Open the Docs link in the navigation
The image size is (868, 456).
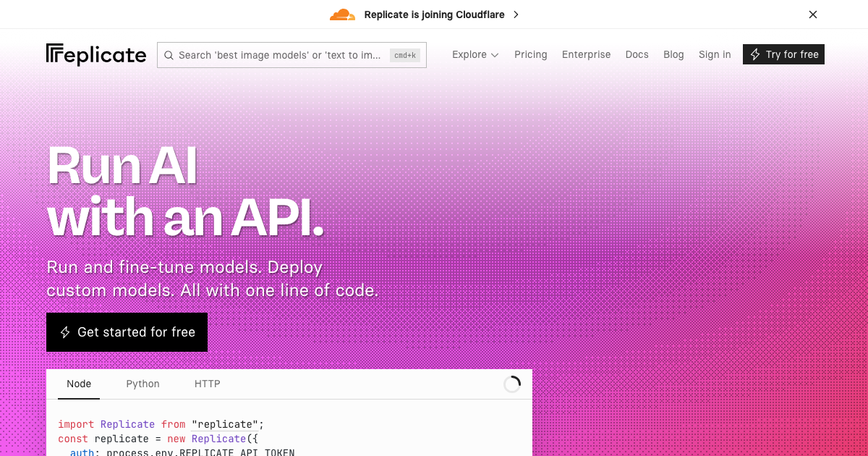click(637, 54)
